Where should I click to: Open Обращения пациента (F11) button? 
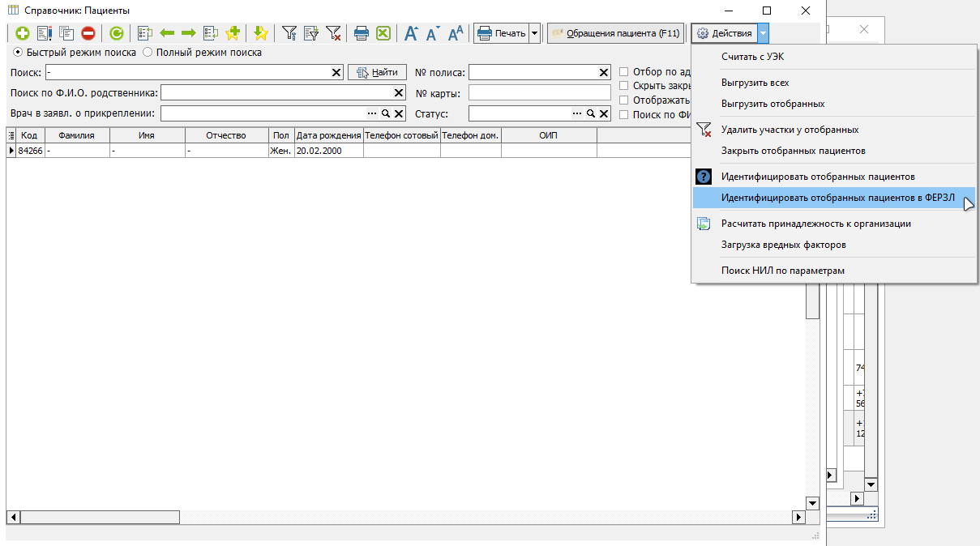point(615,33)
